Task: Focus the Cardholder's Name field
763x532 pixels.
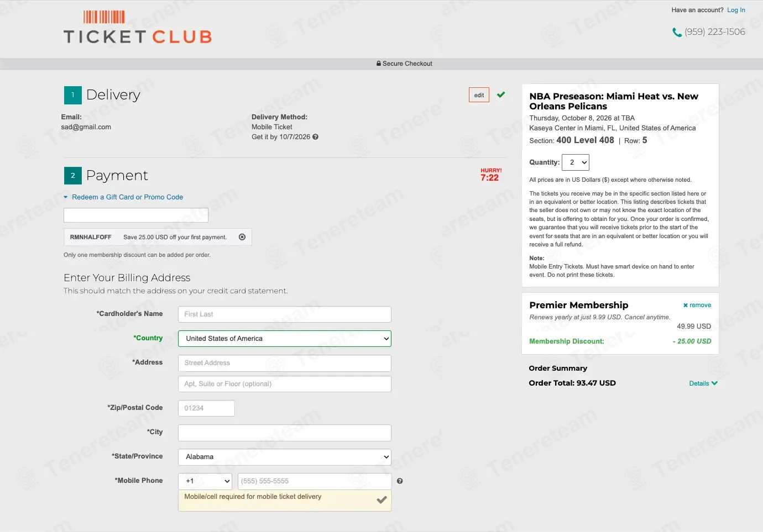Action: point(285,314)
